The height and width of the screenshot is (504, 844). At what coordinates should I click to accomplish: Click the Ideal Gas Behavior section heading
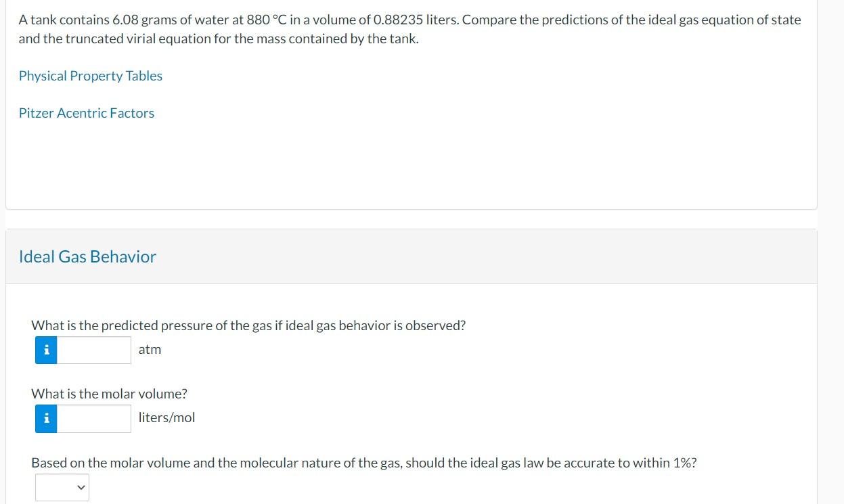coord(87,256)
